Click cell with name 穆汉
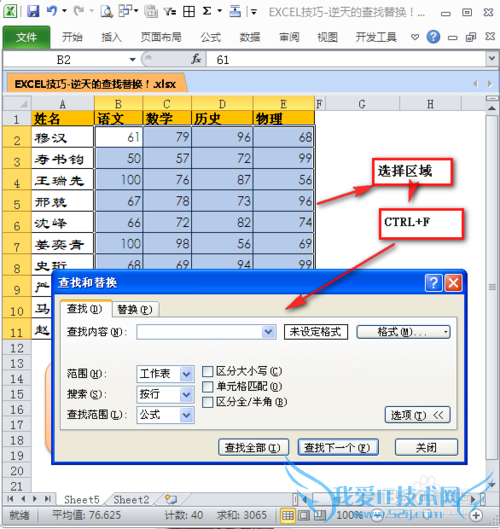 (62, 137)
